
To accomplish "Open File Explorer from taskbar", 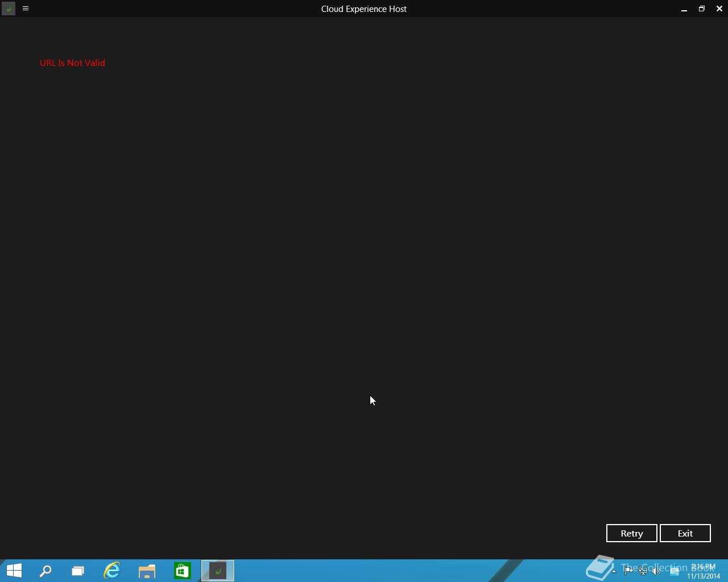I will pos(147,571).
